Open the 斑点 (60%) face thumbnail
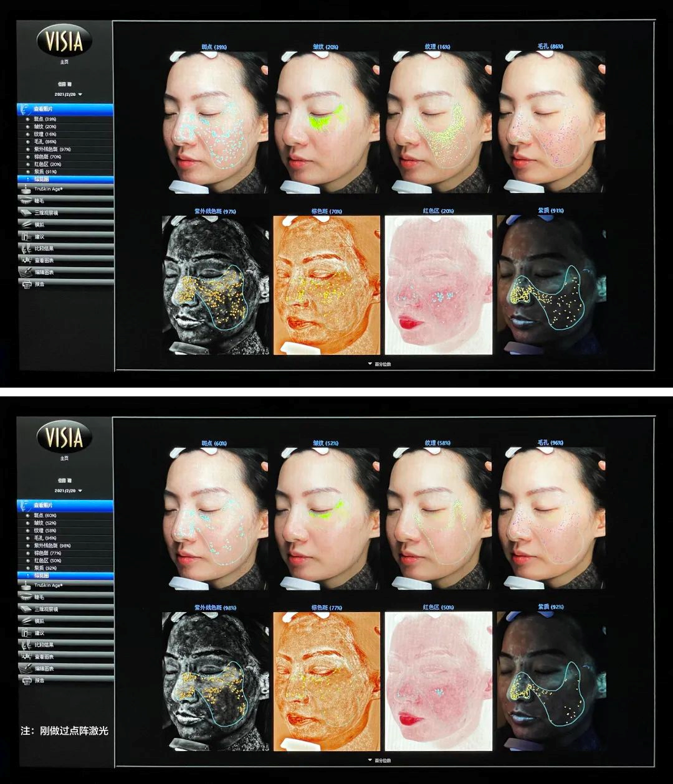Viewport: 673px width, 784px height. pos(216,519)
